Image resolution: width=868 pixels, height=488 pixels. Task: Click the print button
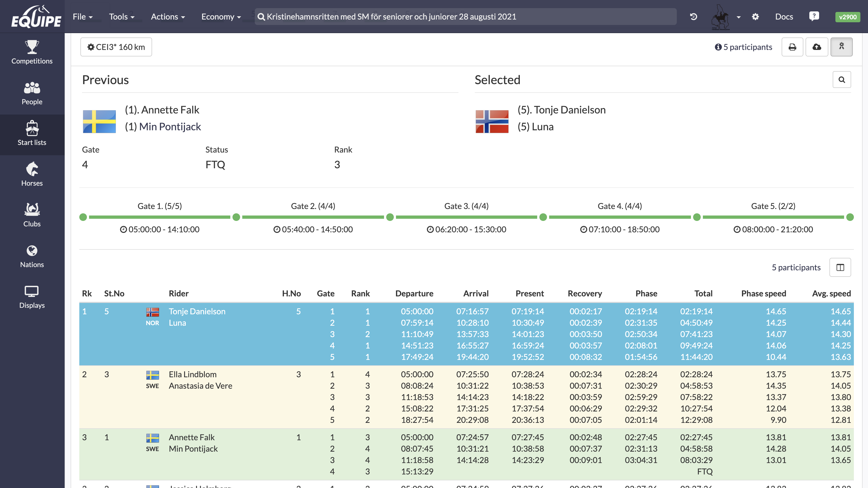coord(792,47)
